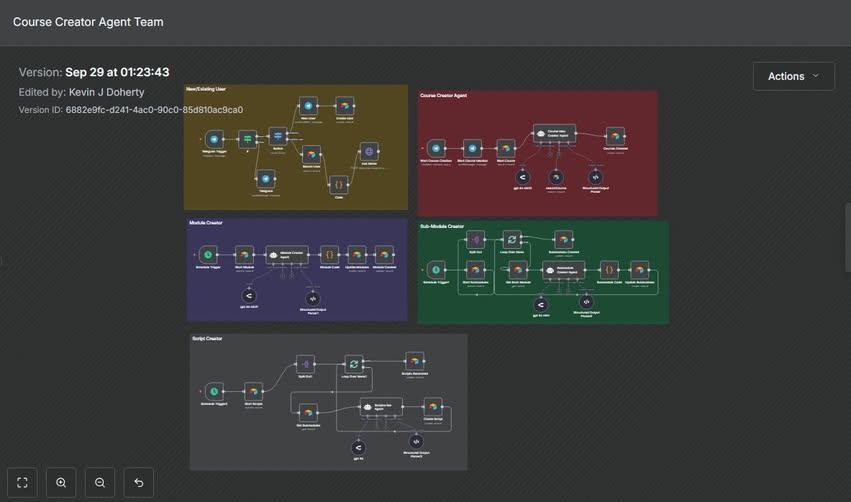Open the Actions dropdown
The width and height of the screenshot is (851, 502).
click(x=793, y=77)
